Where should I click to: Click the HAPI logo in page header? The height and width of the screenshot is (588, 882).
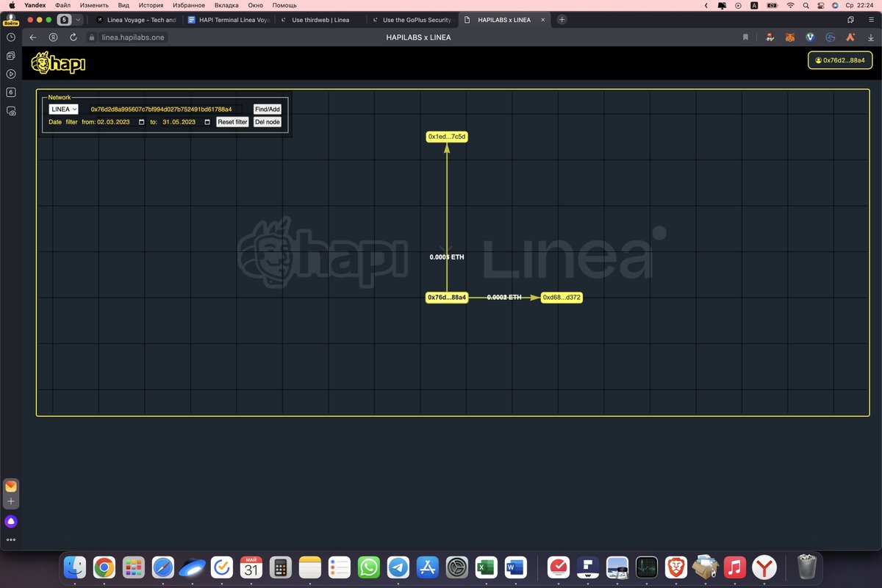pyautogui.click(x=59, y=63)
